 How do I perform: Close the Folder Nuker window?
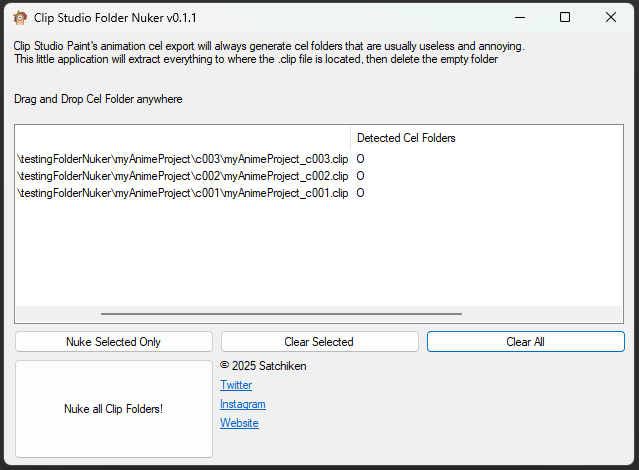tap(610, 18)
